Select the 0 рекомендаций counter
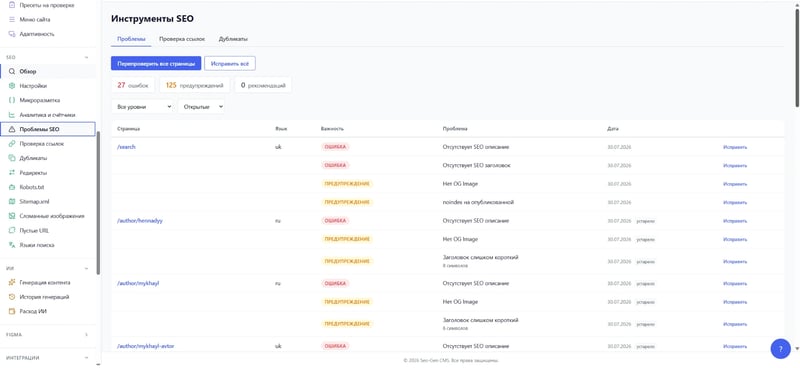The height and width of the screenshot is (368, 800). point(263,85)
